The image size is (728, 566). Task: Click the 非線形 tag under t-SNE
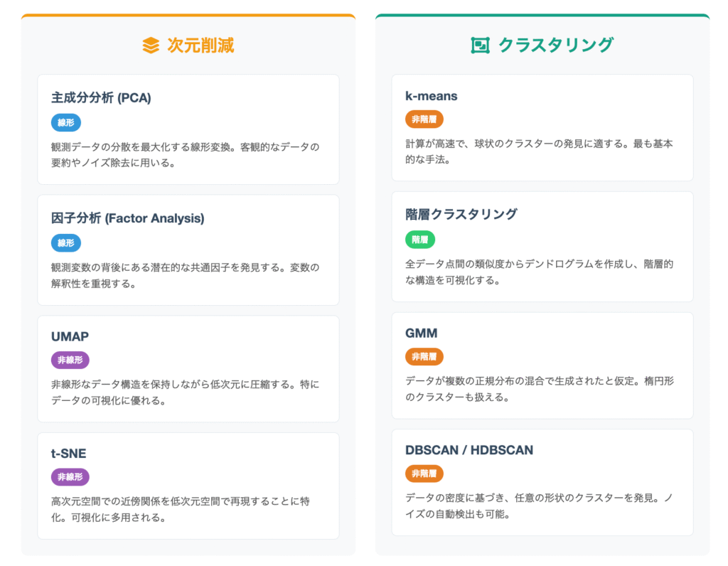[70, 477]
